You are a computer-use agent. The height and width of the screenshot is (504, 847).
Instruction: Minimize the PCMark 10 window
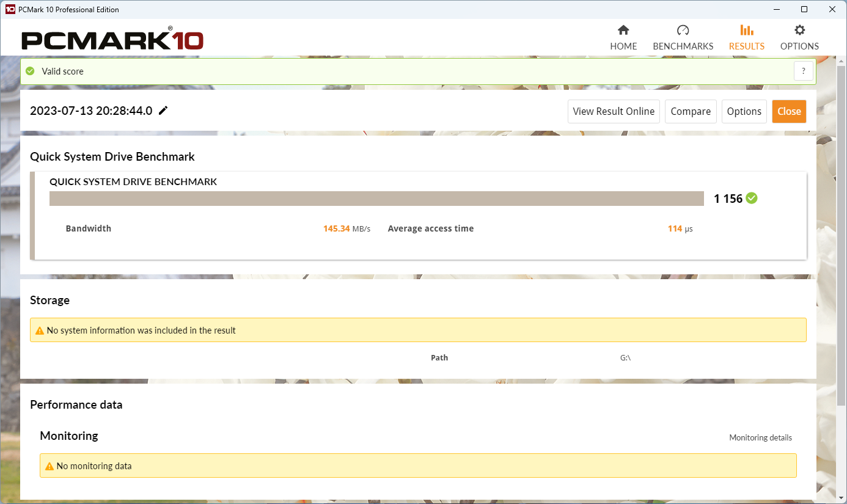point(776,9)
